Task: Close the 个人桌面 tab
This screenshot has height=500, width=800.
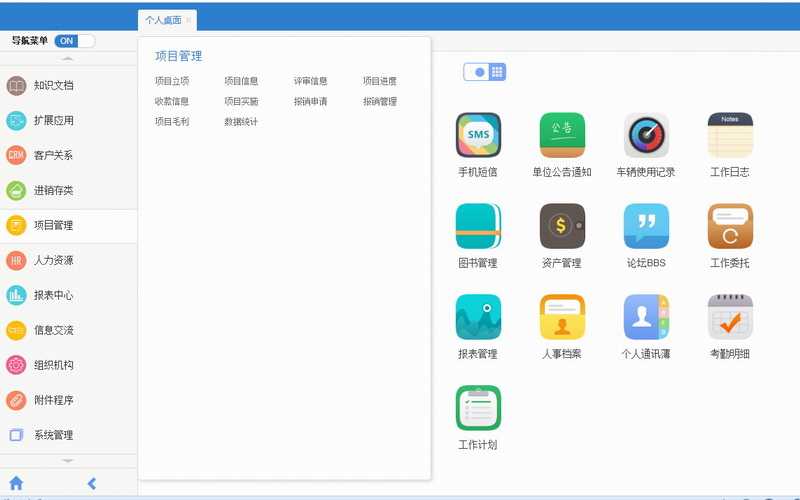Action: click(189, 20)
